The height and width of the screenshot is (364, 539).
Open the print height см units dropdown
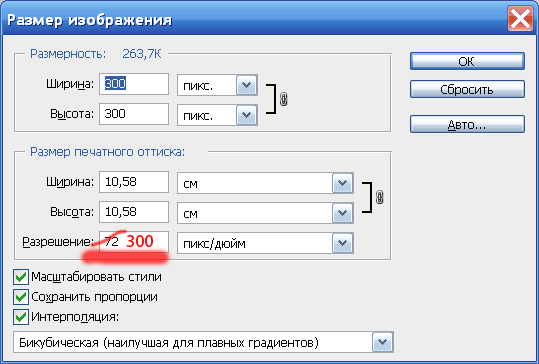tap(265, 213)
